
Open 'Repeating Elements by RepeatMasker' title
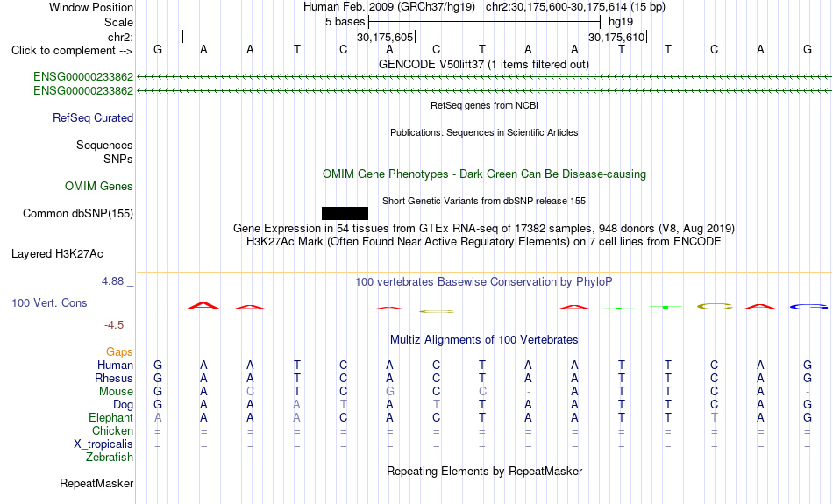[485, 471]
